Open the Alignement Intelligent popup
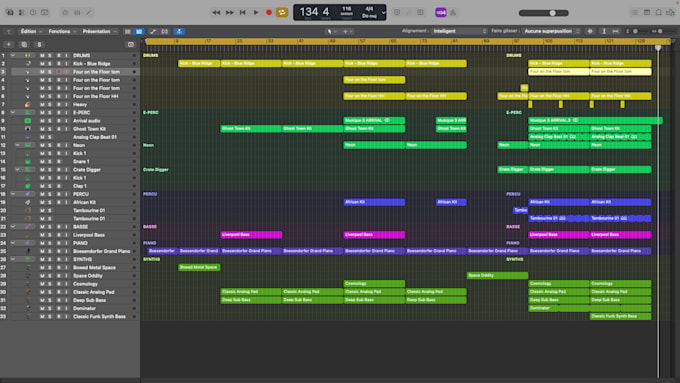This screenshot has height=383, width=680. coord(459,31)
